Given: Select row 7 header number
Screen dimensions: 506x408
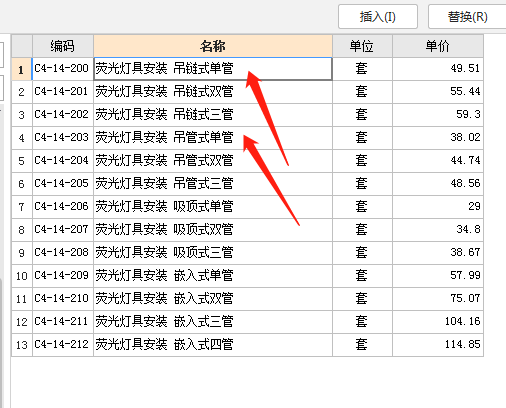Looking at the screenshot, I should click(x=22, y=207).
